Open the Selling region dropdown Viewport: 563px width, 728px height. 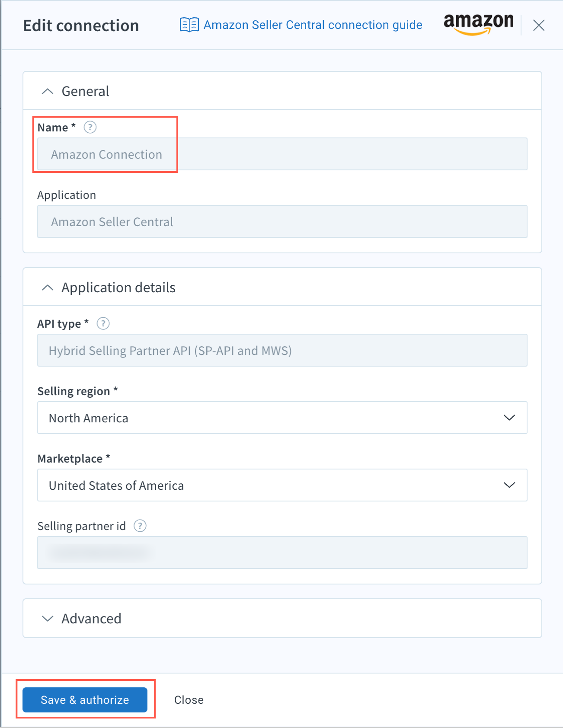[x=282, y=418]
